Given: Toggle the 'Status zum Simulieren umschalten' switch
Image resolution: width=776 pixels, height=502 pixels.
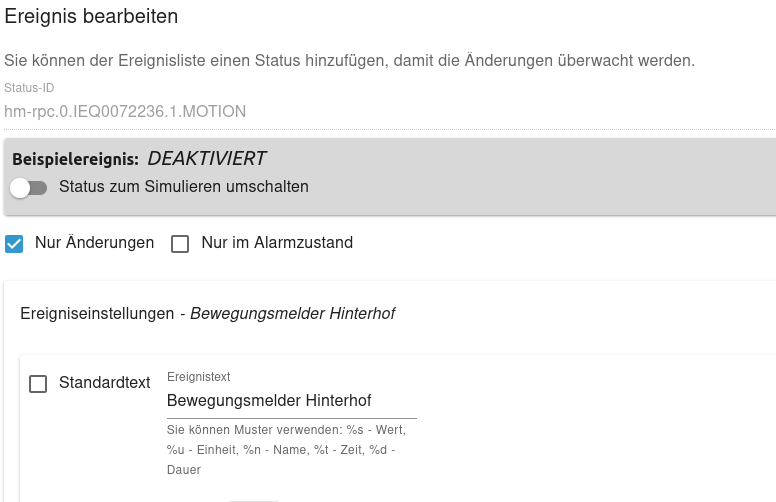Looking at the screenshot, I should coord(28,187).
